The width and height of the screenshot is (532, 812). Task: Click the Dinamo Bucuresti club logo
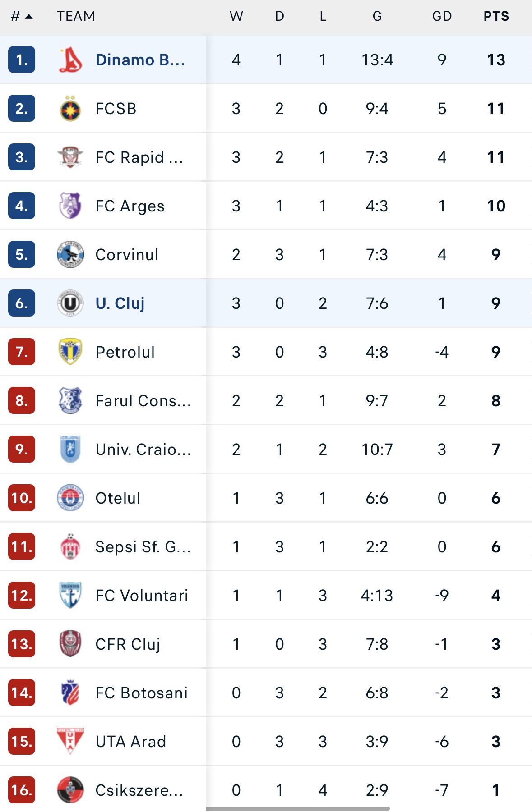(x=70, y=60)
